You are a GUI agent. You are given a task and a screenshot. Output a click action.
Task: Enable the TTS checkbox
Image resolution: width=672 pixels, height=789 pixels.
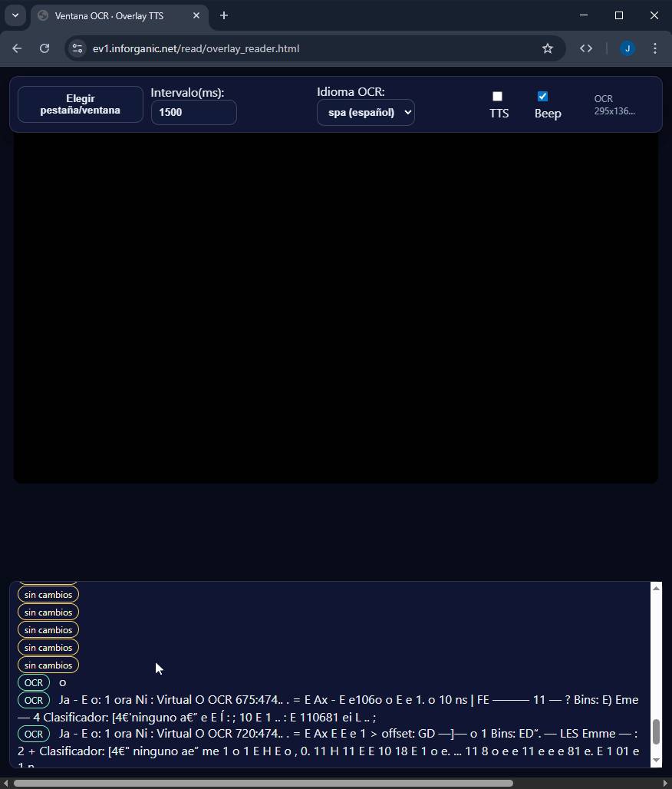coord(497,97)
